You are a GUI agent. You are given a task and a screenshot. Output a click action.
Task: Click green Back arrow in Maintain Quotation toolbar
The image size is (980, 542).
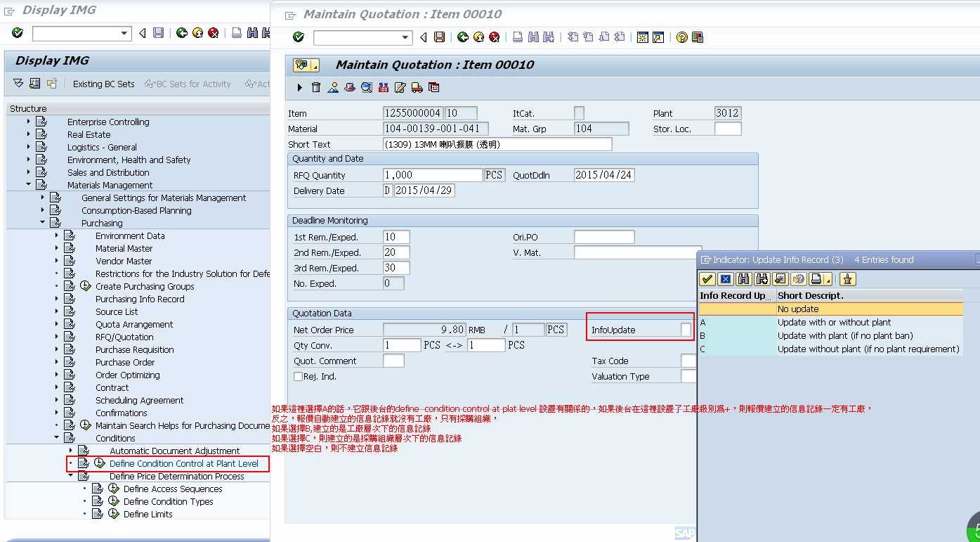[x=462, y=37]
